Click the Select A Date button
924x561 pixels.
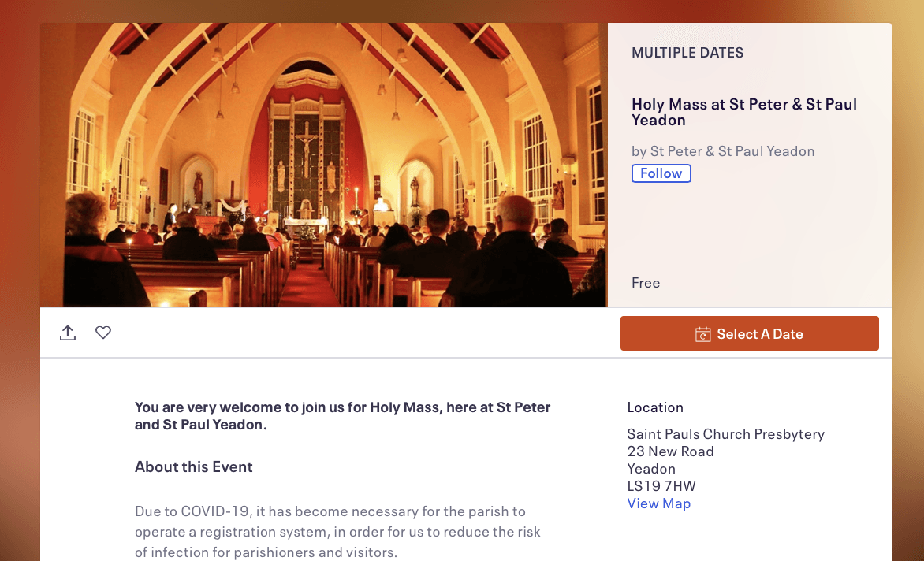750,333
